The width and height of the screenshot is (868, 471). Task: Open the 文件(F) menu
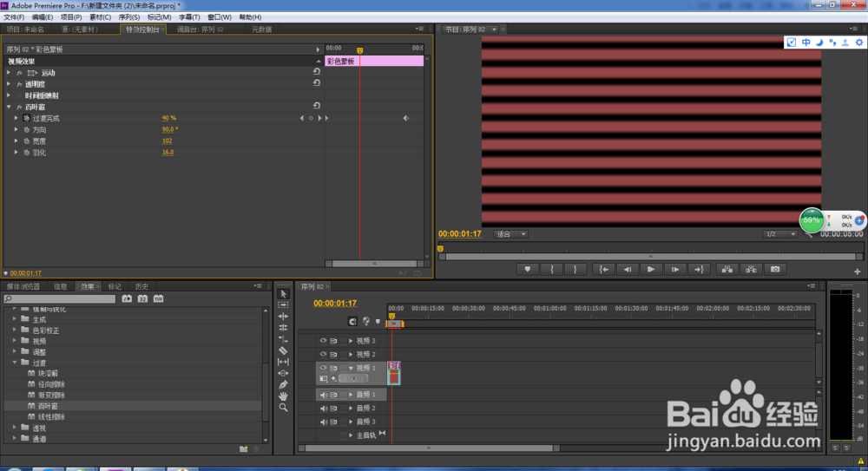pos(14,17)
